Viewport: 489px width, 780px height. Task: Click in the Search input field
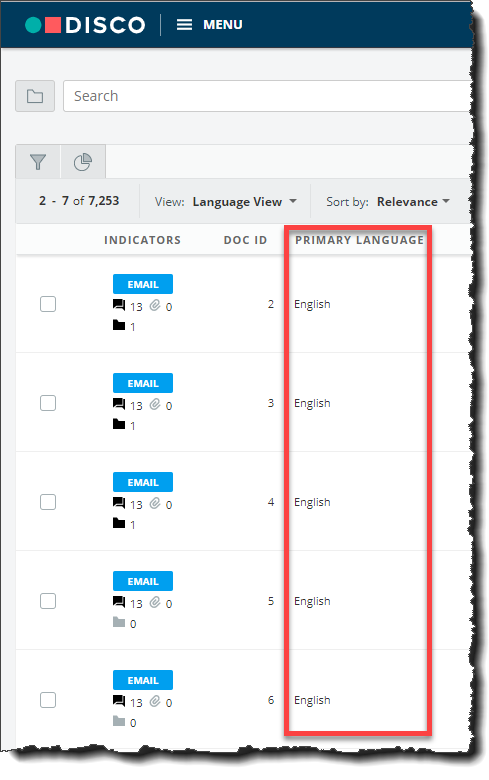(269, 96)
